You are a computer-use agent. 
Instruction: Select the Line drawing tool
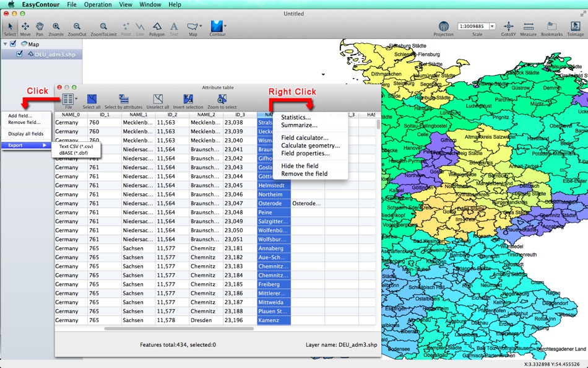(x=140, y=28)
